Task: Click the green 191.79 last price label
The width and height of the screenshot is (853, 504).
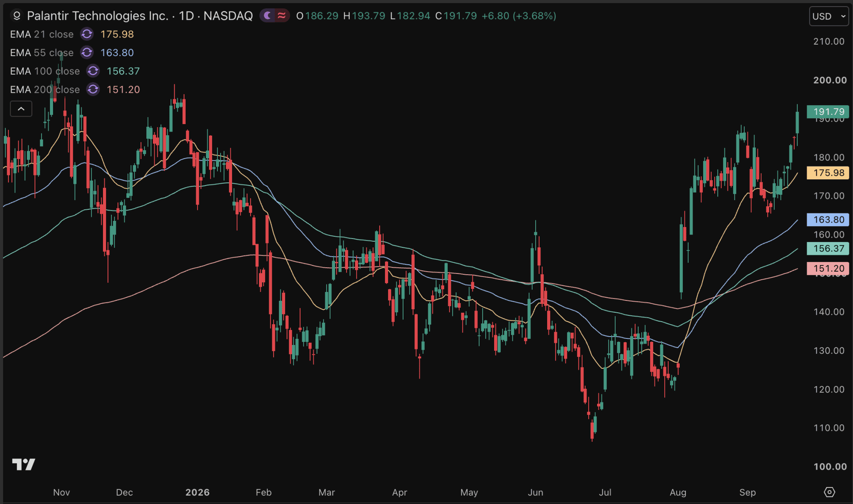Action: click(x=828, y=112)
